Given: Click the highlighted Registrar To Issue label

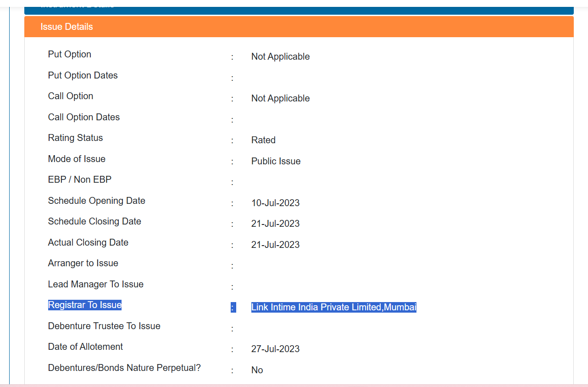Looking at the screenshot, I should coord(85,305).
